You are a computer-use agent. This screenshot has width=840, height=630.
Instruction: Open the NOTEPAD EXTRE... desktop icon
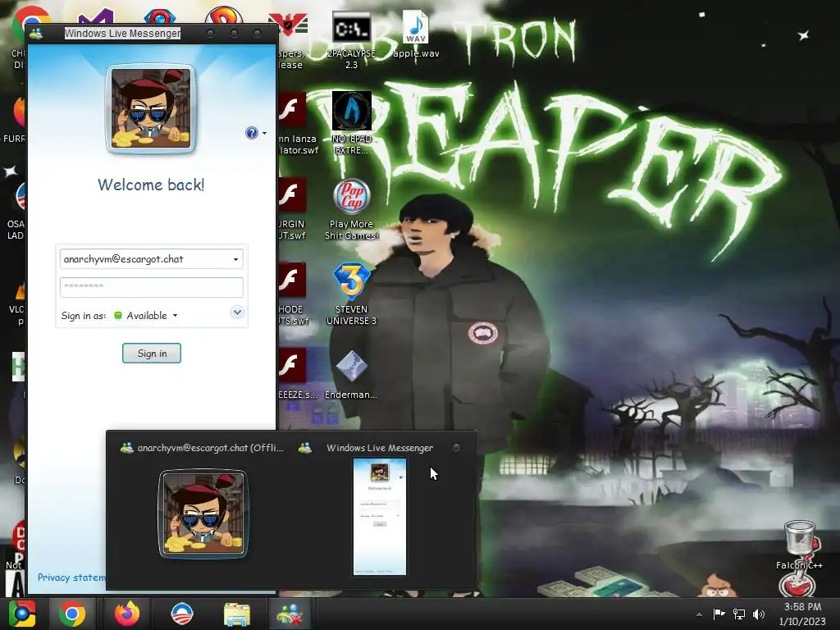[x=351, y=123]
